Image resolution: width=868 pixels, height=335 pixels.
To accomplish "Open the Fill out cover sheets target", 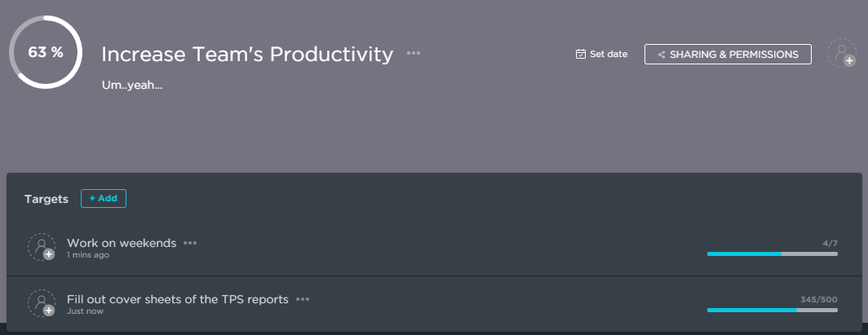I will [x=178, y=299].
